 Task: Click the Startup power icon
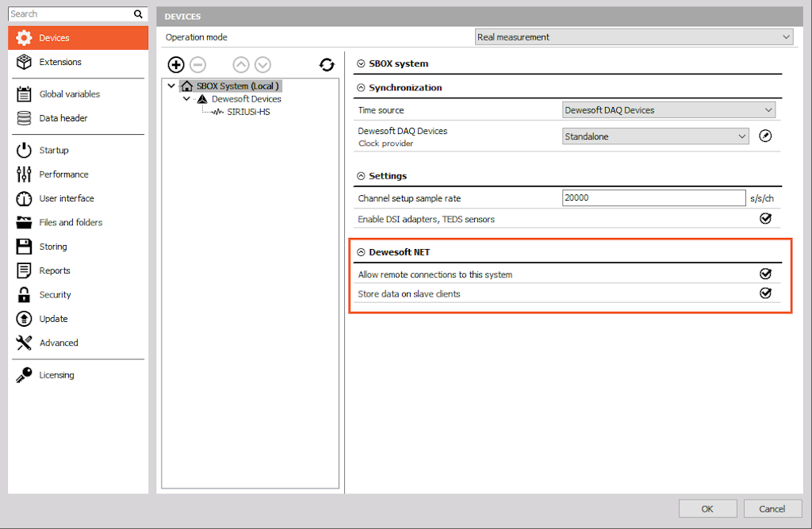pos(24,150)
